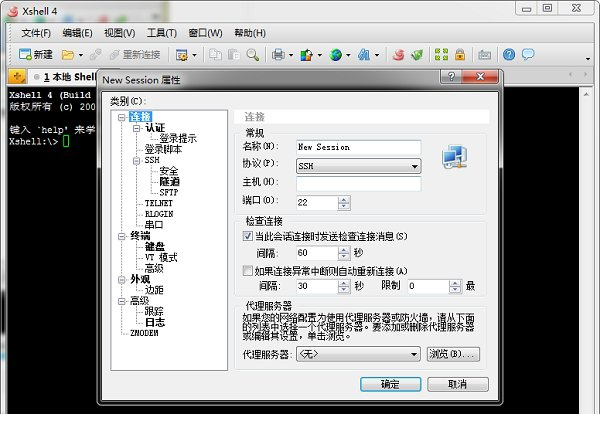This screenshot has height=430, width=600.
Task: Increase the port number with stepper
Action: [x=344, y=199]
